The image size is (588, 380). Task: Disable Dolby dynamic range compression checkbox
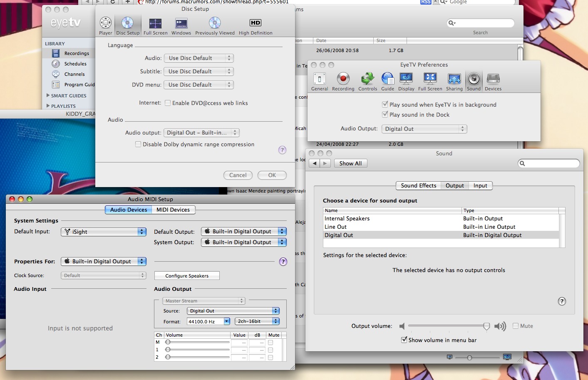[138, 144]
